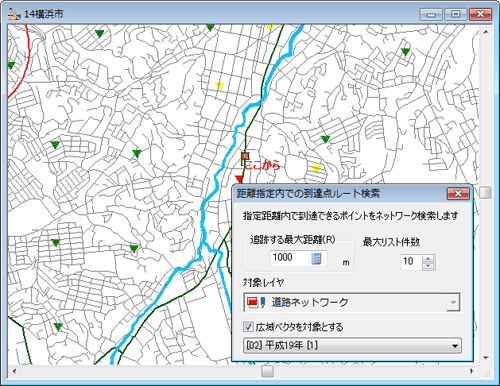Viewport: 500px width, 386px height.
Task: Increase 最大リスト件数 with up arrow
Action: click(428, 258)
